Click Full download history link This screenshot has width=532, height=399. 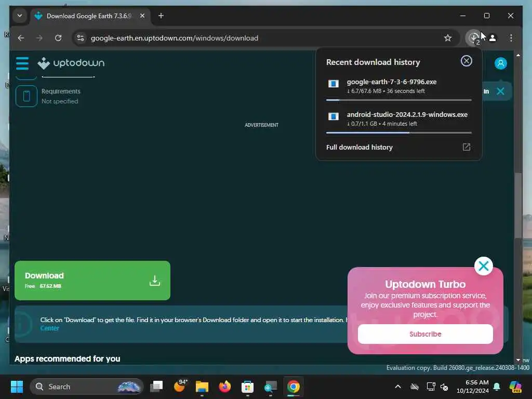pos(360,147)
